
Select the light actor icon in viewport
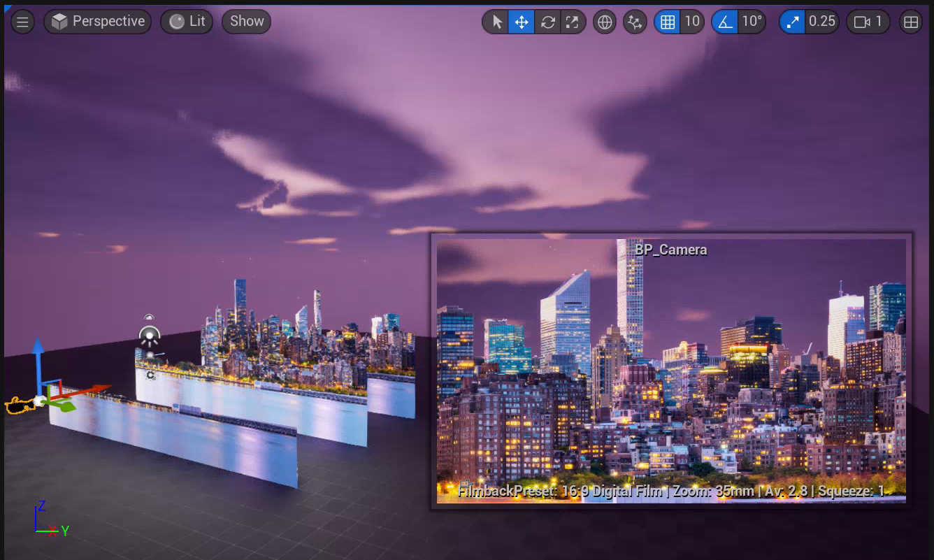tap(149, 336)
